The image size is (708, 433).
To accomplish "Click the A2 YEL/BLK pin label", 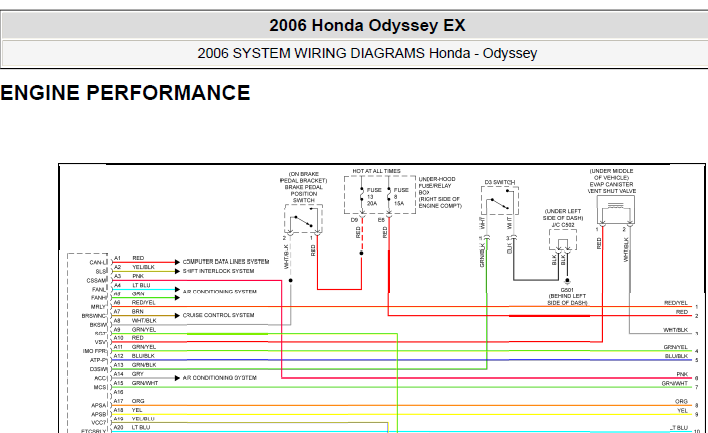I will (134, 267).
